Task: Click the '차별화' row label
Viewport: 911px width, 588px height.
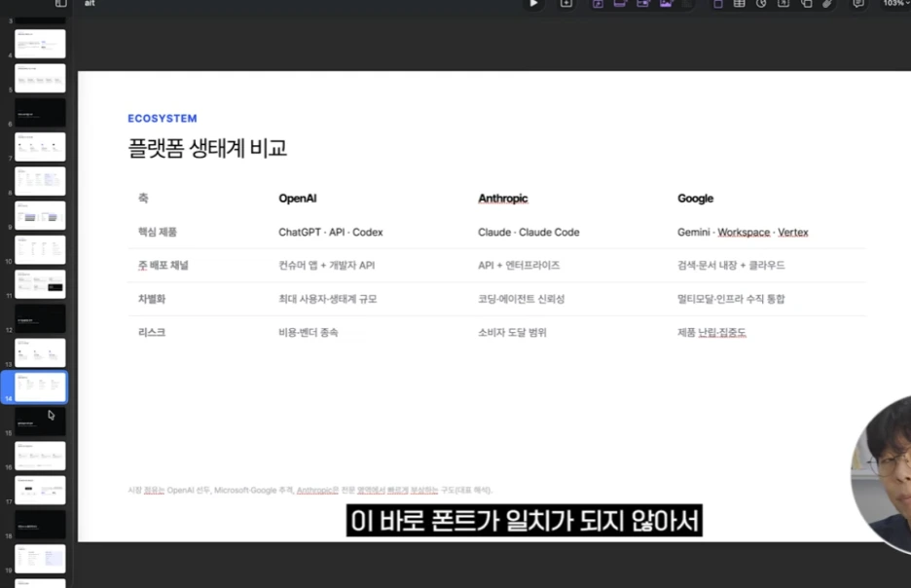Action: 151,299
